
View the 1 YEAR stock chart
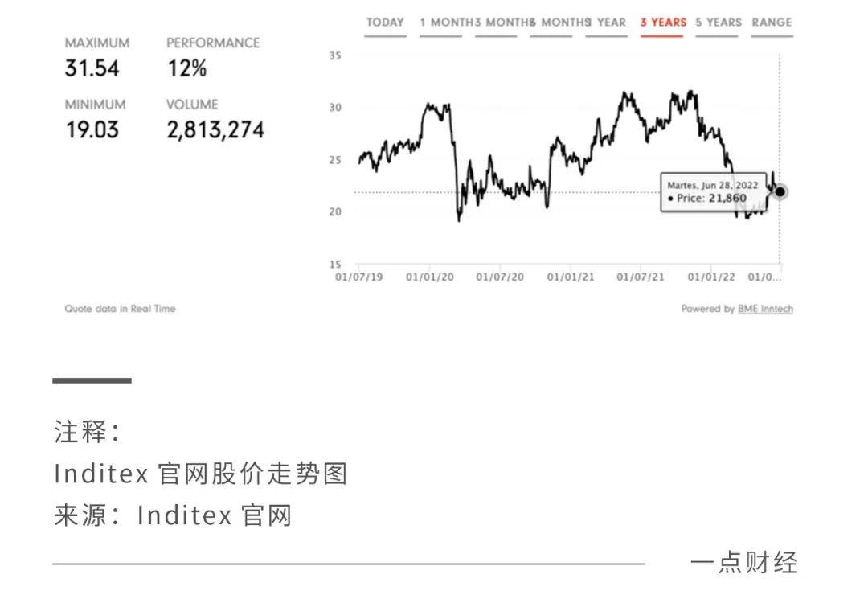(x=607, y=23)
